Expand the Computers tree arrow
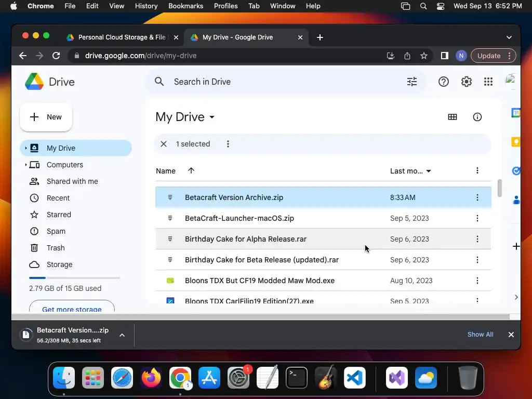The image size is (532, 399). coord(26,165)
